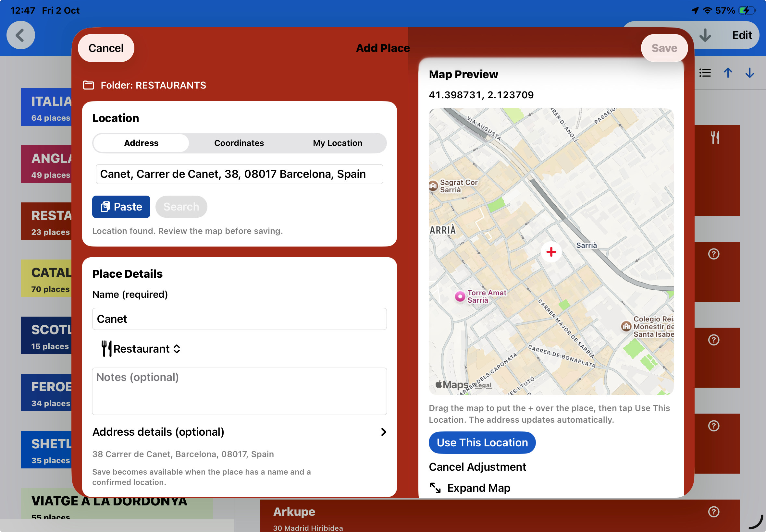766x532 pixels.
Task: Tap the blue sort down arrow
Action: coord(749,73)
